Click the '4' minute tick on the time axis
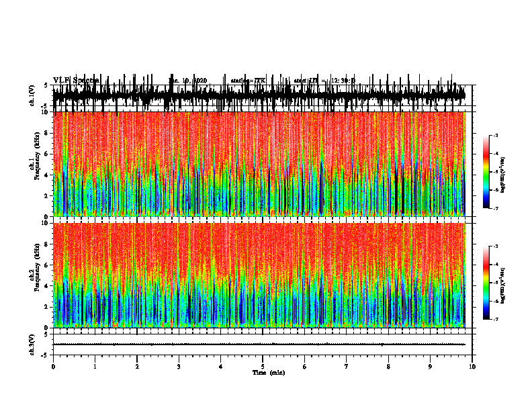 (x=221, y=367)
